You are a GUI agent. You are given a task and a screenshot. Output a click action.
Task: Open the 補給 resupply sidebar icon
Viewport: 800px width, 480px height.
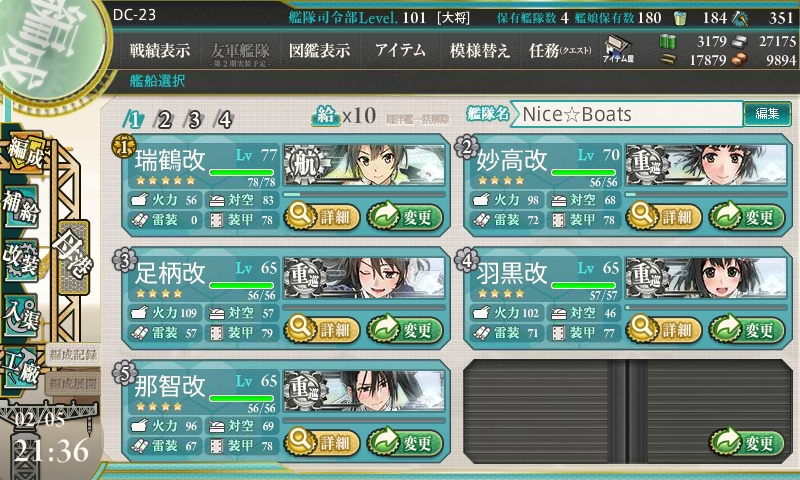click(x=21, y=207)
